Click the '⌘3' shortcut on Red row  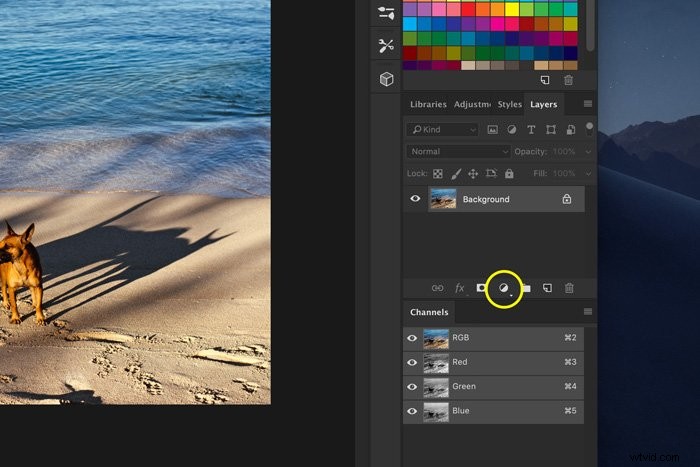(570, 362)
